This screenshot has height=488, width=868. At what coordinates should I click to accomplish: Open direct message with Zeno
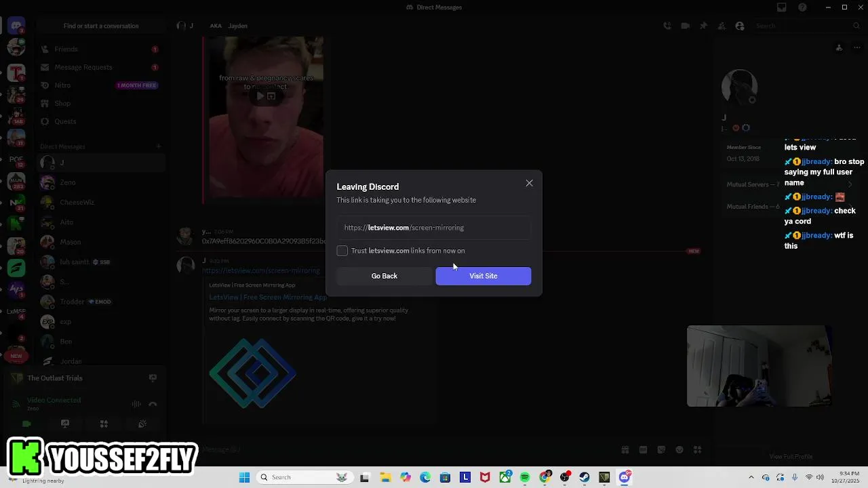100,182
